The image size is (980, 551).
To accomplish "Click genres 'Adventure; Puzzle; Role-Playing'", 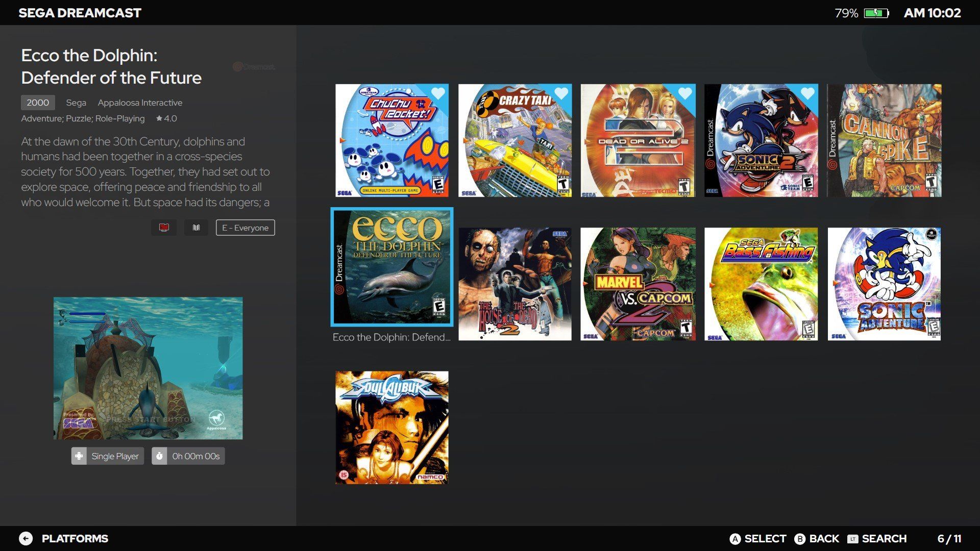I will (83, 118).
